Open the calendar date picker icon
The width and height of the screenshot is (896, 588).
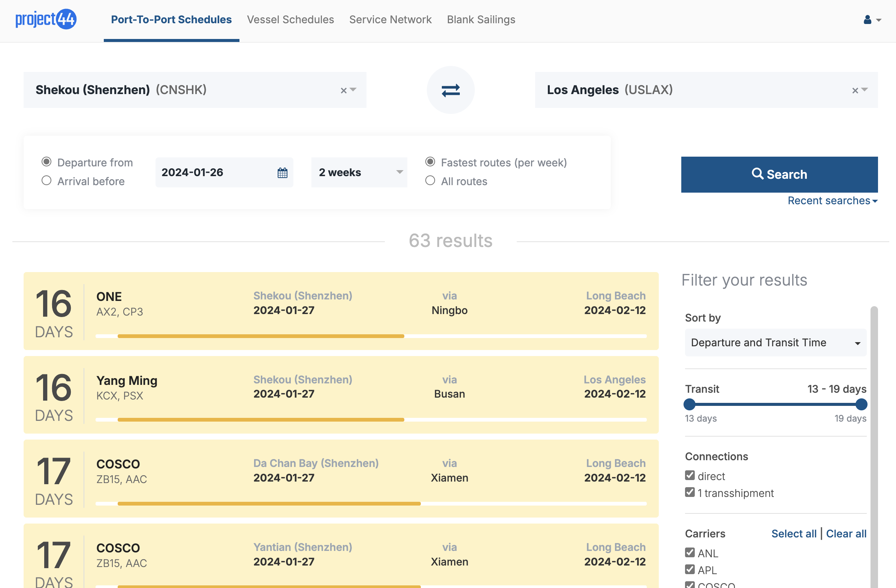pyautogui.click(x=282, y=173)
